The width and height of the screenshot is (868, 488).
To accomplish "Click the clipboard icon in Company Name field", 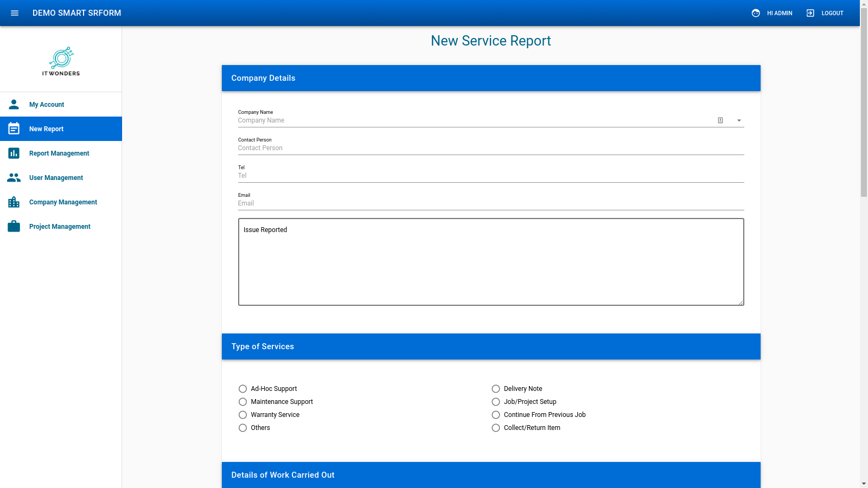I will coord(720,120).
